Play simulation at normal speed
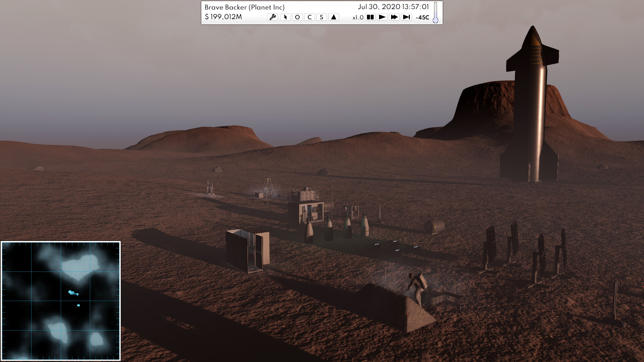The height and width of the screenshot is (362, 644). pyautogui.click(x=382, y=17)
